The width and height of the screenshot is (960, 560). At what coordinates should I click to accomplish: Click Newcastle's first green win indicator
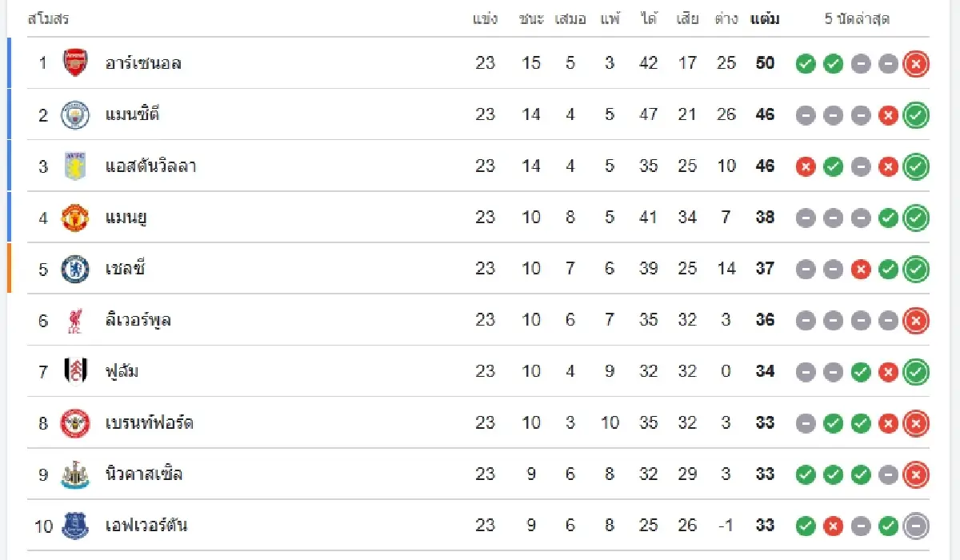pos(806,474)
